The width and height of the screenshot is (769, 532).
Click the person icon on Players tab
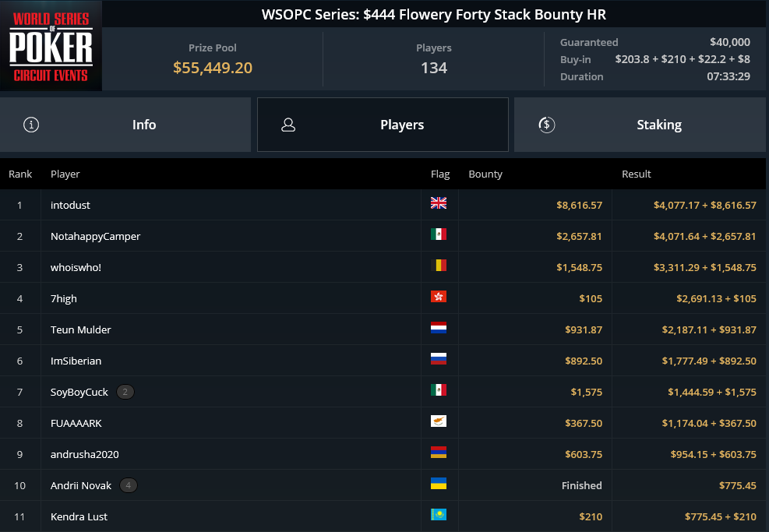(288, 125)
